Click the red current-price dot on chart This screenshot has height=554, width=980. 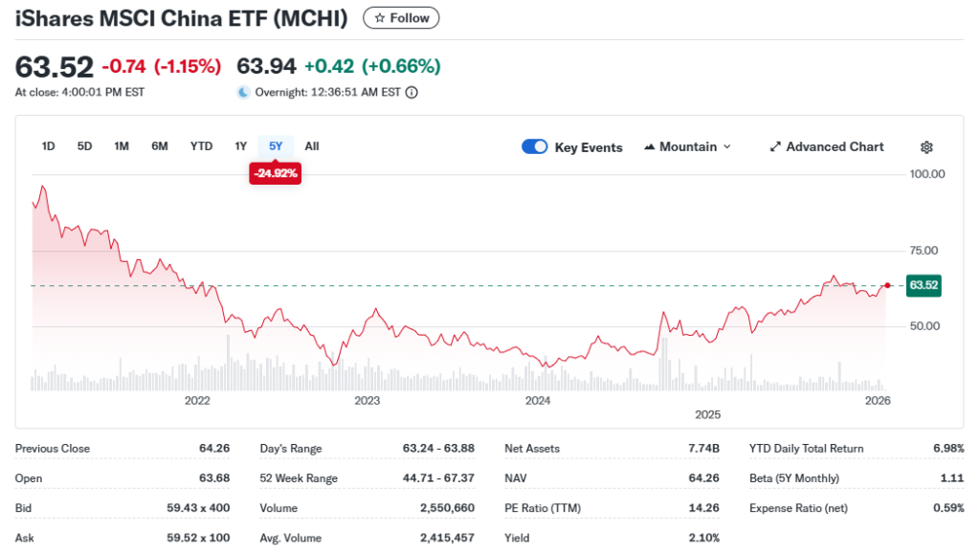pos(887,285)
